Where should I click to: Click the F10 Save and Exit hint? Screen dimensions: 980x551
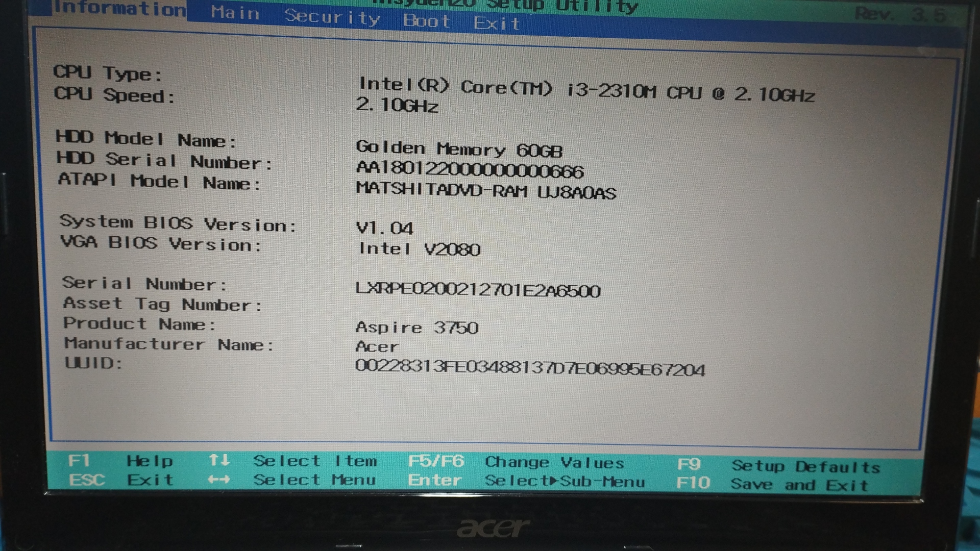pyautogui.click(x=772, y=484)
